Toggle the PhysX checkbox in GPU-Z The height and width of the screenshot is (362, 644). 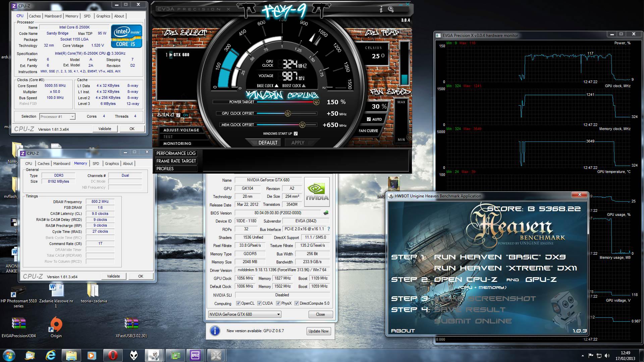point(278,303)
